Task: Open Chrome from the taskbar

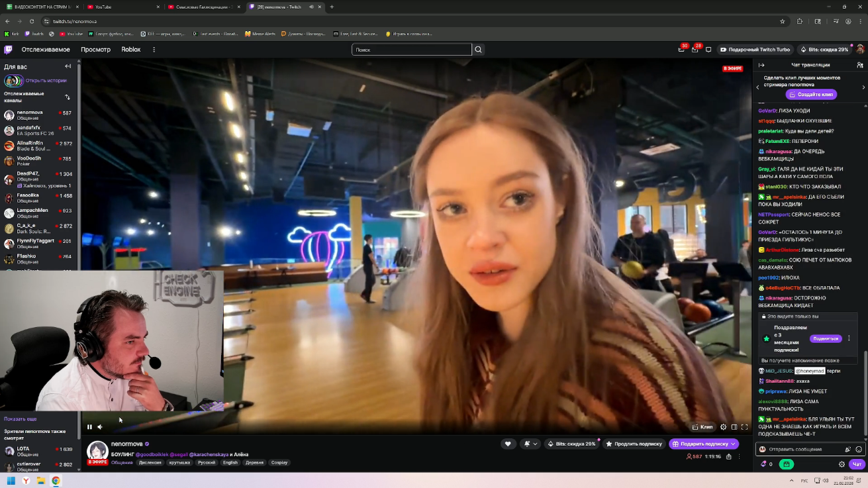Action: tap(56, 480)
